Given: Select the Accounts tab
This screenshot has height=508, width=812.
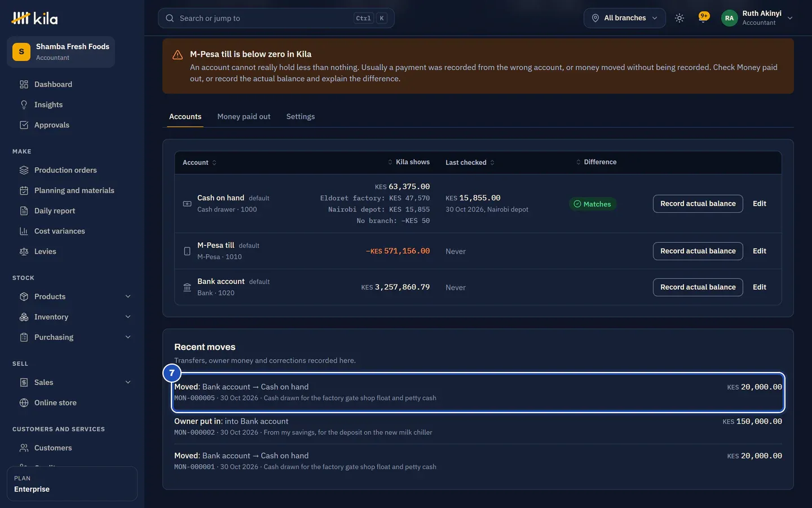Looking at the screenshot, I should pos(185,117).
